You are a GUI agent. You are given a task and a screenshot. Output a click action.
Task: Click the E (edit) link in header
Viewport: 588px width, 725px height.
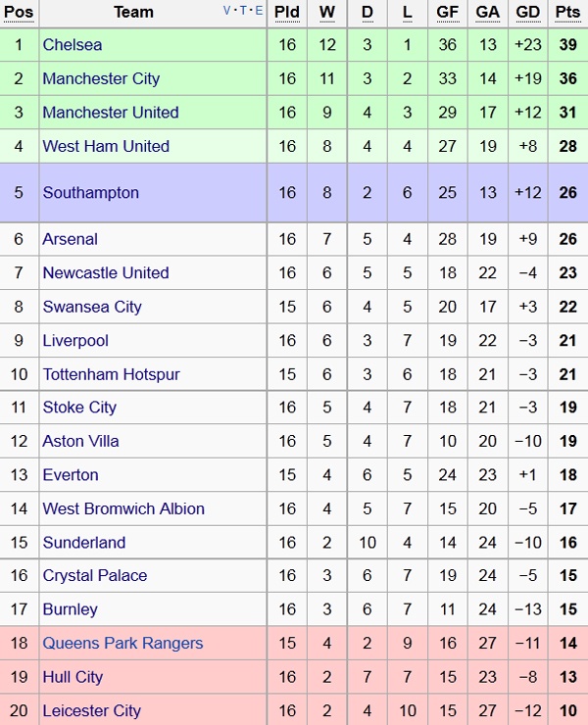point(259,11)
